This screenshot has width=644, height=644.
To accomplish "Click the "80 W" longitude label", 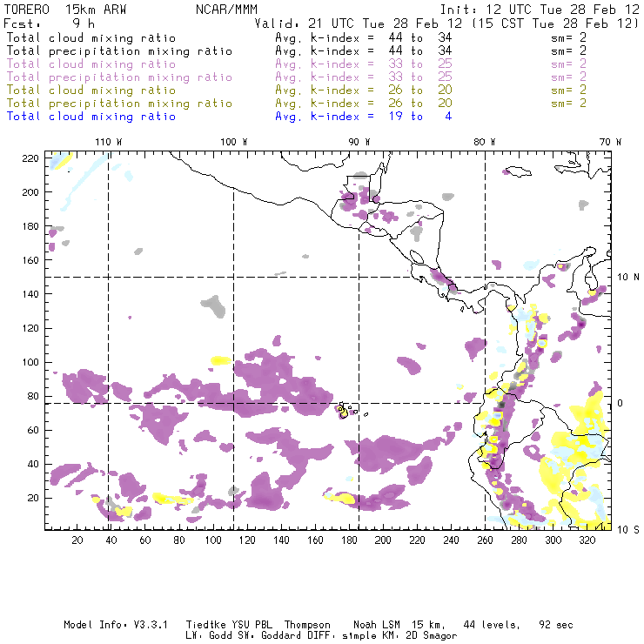I will pos(485,142).
